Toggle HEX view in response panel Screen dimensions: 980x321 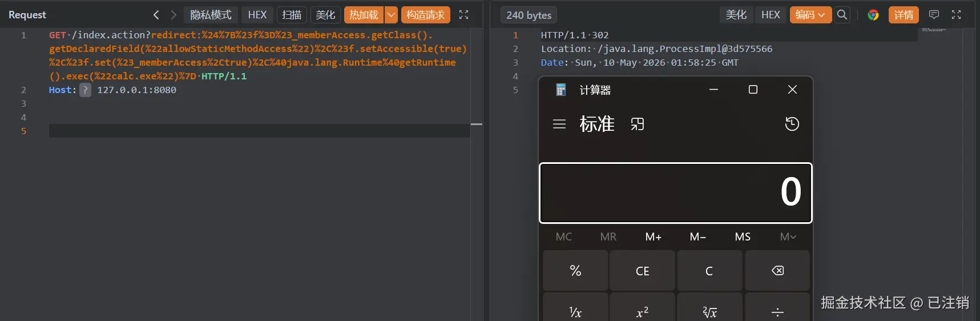click(771, 15)
